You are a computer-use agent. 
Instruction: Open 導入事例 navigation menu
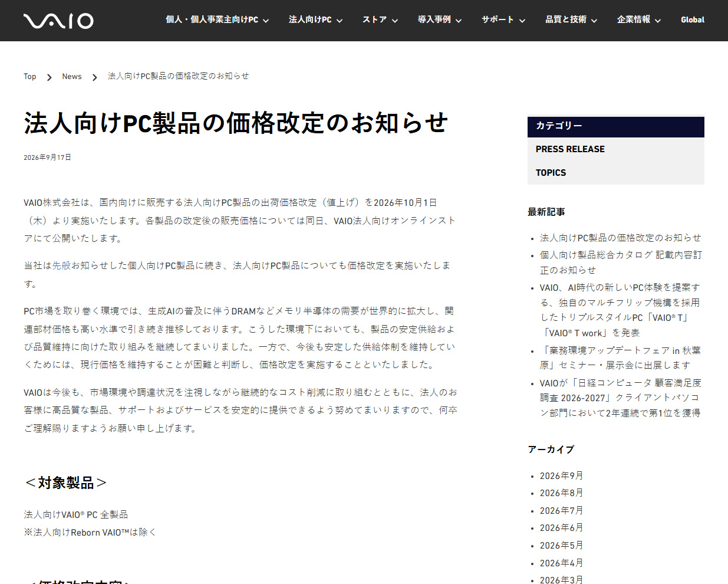[434, 19]
